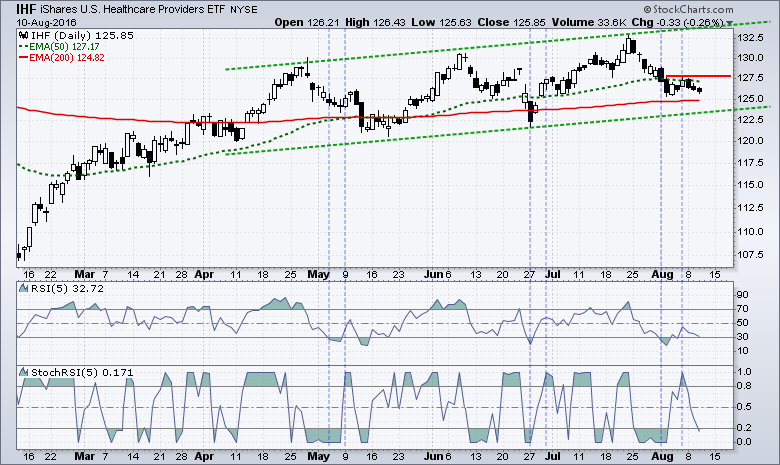This screenshot has width=780, height=465.
Task: Click the EMA(200) 124.82 legend text
Action: [x=67, y=58]
